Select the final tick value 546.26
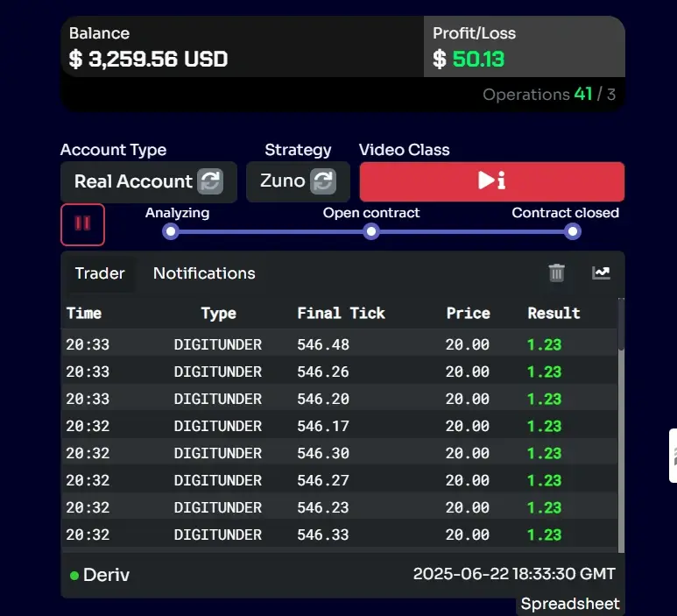Image resolution: width=677 pixels, height=616 pixels. [x=323, y=372]
